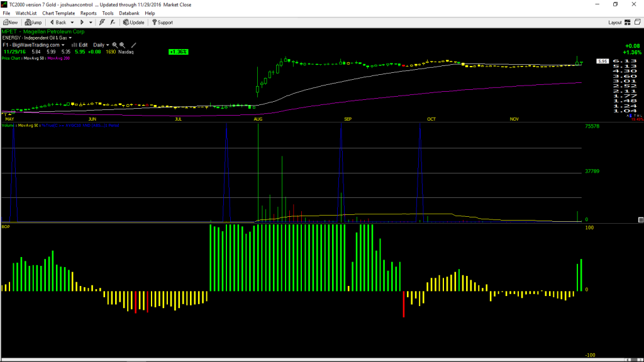Click the zoom in magnifier icon
This screenshot has width=644, height=362.
pyautogui.click(x=114, y=45)
